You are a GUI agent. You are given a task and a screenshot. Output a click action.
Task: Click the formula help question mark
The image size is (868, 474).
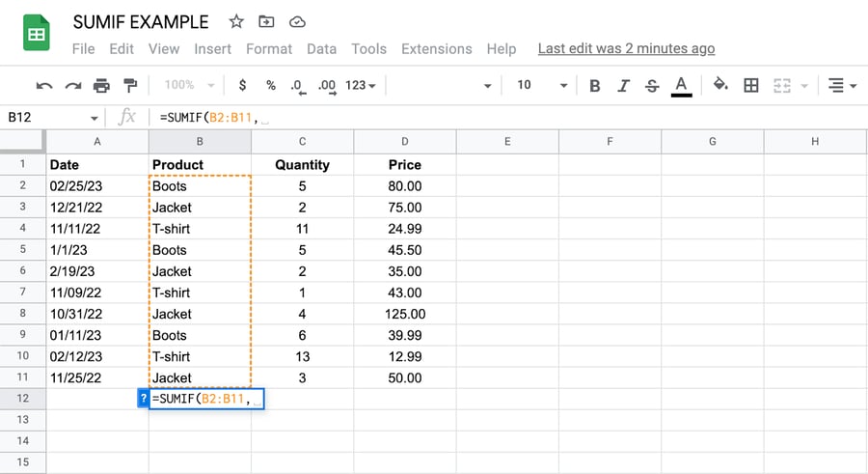pyautogui.click(x=143, y=398)
